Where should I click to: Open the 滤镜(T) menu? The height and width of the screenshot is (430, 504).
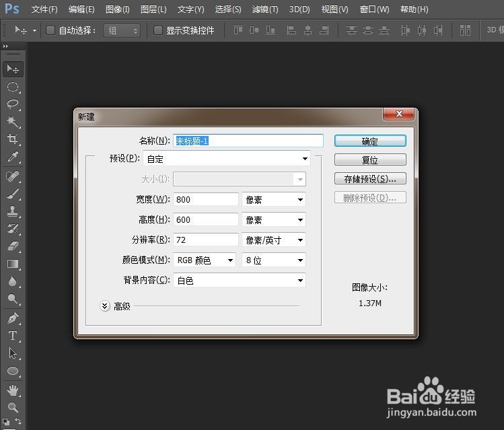click(265, 9)
